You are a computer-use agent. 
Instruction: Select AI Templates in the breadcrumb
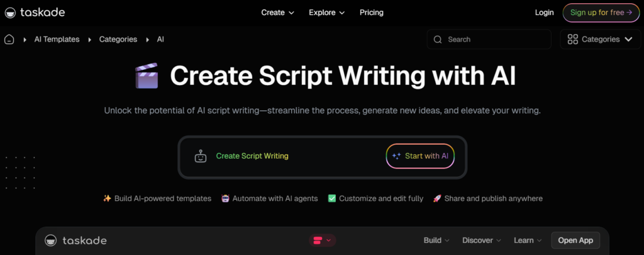[57, 40]
